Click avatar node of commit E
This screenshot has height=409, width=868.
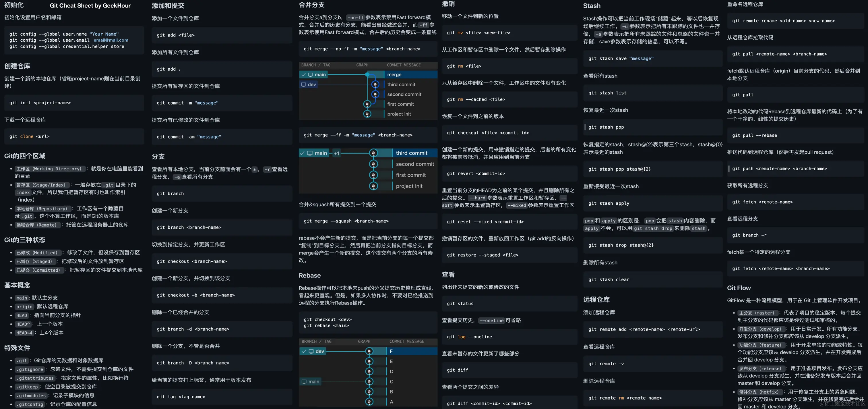point(369,361)
